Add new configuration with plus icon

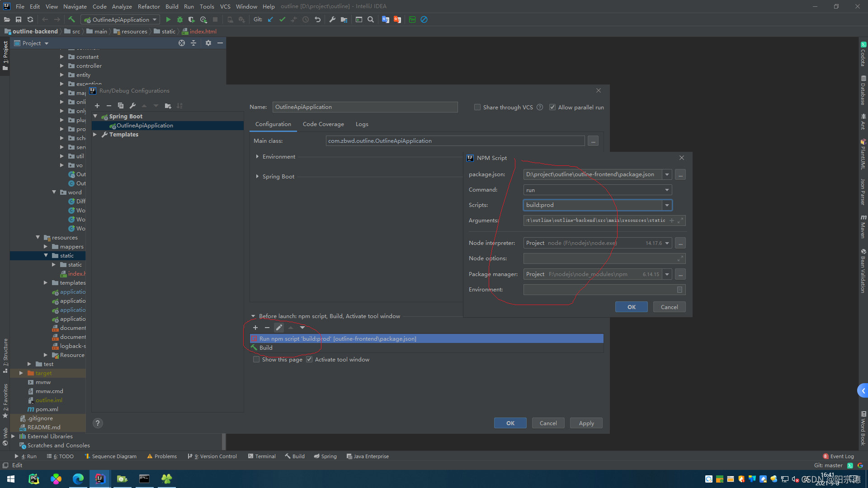(x=97, y=106)
